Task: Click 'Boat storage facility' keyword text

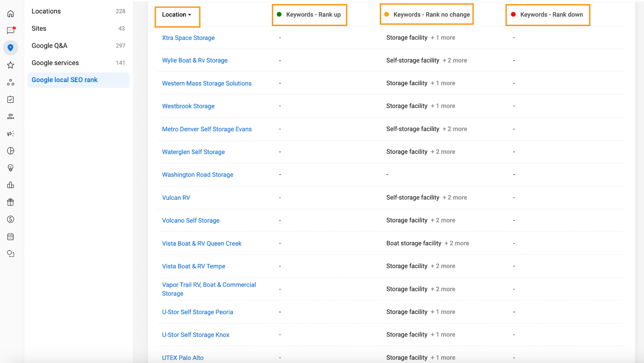Action: [414, 243]
